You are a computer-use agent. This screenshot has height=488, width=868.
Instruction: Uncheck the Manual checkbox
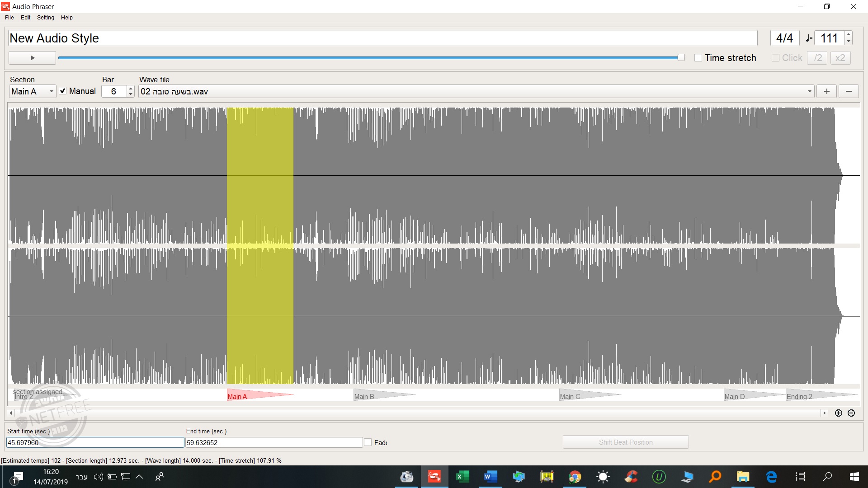63,91
